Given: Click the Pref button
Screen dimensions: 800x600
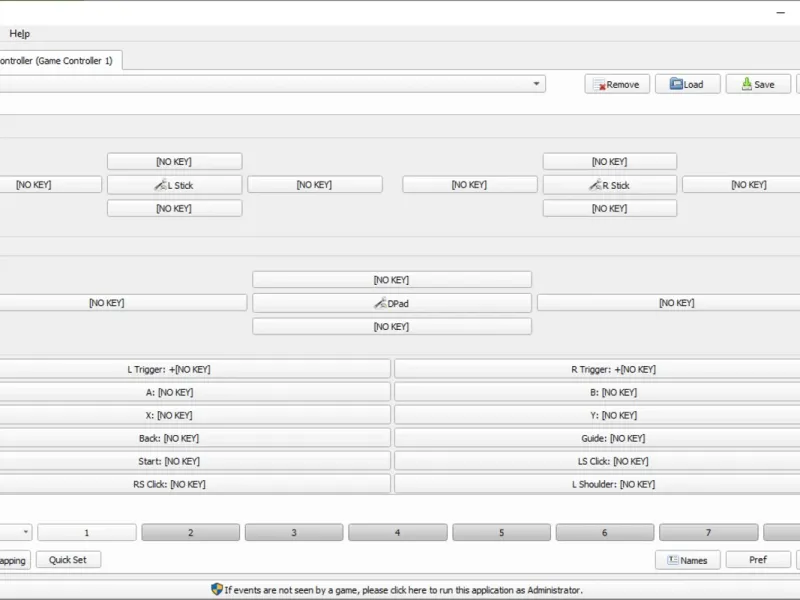Looking at the screenshot, I should (x=758, y=560).
